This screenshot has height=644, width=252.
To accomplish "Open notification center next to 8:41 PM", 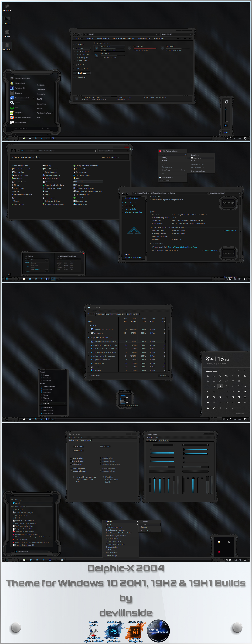I will [x=245, y=419].
